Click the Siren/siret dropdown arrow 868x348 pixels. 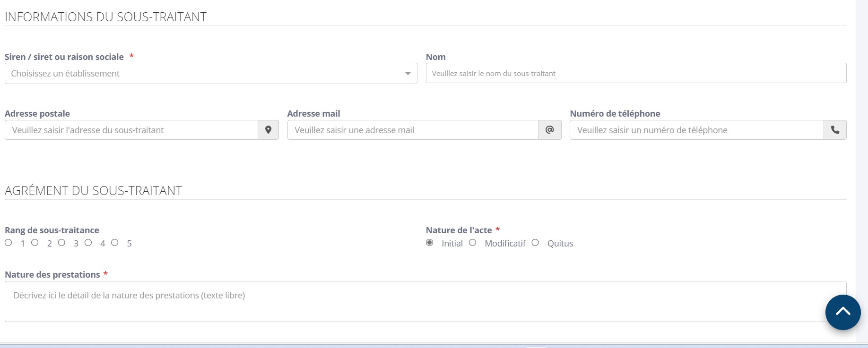[x=408, y=74]
